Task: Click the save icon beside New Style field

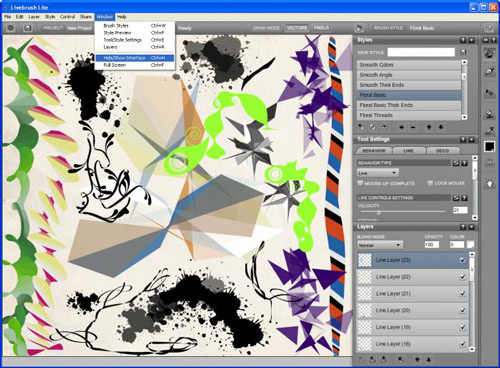Action: (463, 52)
